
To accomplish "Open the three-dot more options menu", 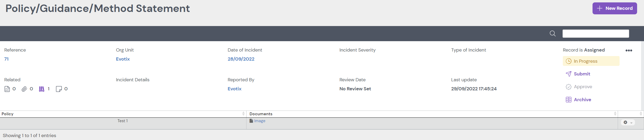I will 629,50.
